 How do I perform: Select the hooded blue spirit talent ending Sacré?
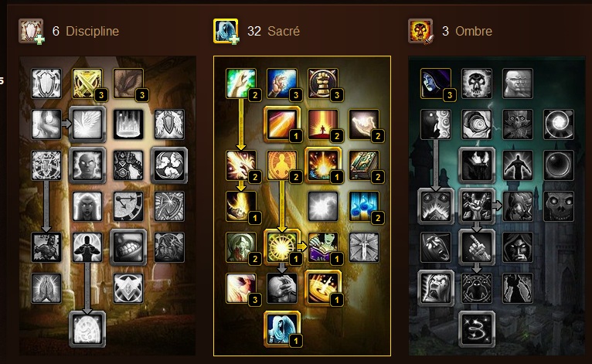click(x=282, y=329)
